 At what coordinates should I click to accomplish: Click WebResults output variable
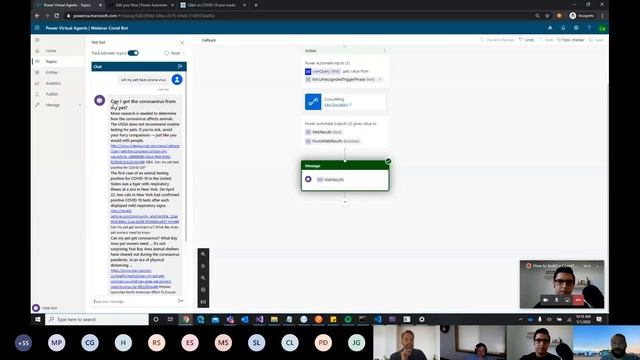[324, 132]
